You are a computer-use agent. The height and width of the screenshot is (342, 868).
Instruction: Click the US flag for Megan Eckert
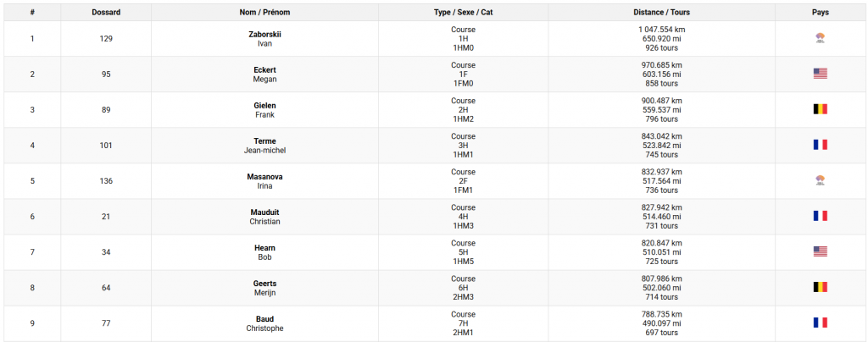[820, 74]
